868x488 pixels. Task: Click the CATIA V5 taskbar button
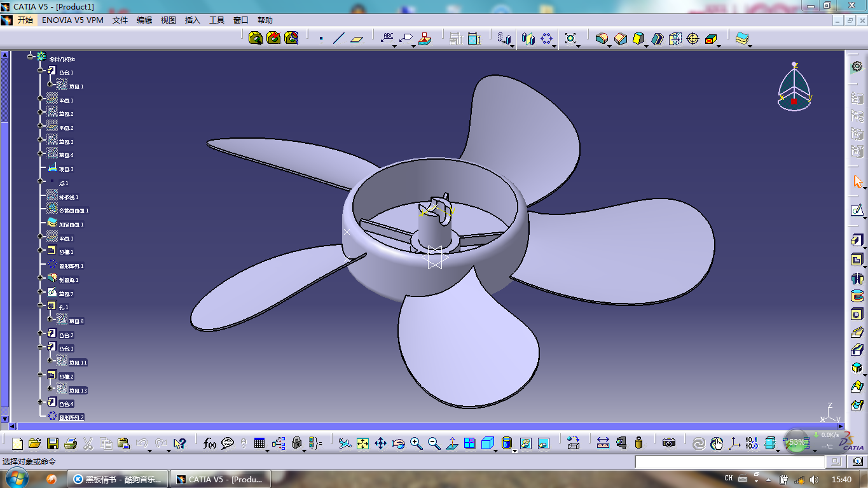pos(219,479)
